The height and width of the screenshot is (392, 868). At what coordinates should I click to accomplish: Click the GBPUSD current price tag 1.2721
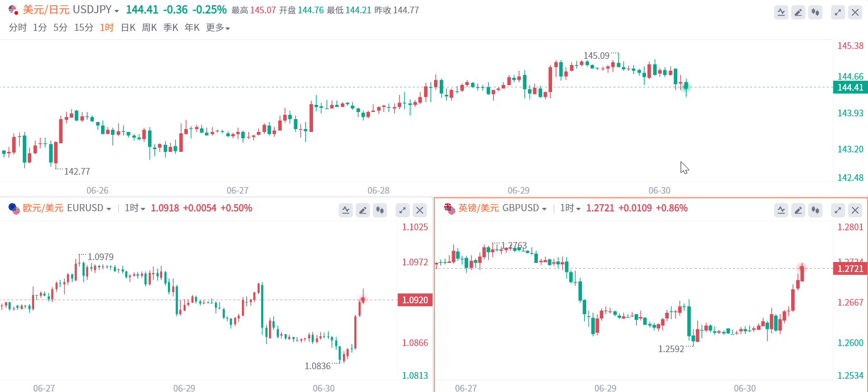(850, 269)
